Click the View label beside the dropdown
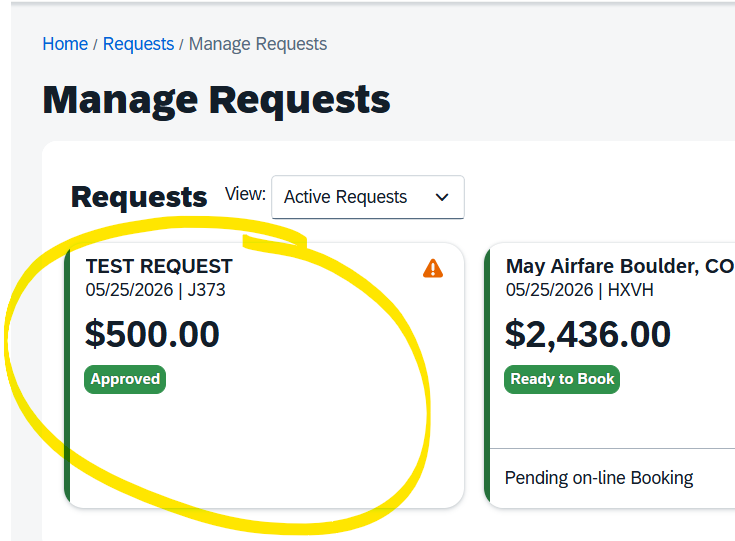Image resolution: width=735 pixels, height=541 pixels. [245, 194]
